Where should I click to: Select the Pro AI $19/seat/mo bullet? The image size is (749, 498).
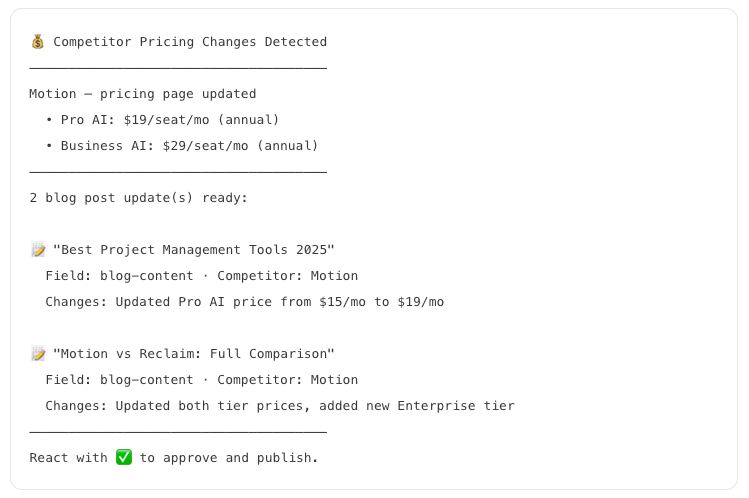[162, 120]
